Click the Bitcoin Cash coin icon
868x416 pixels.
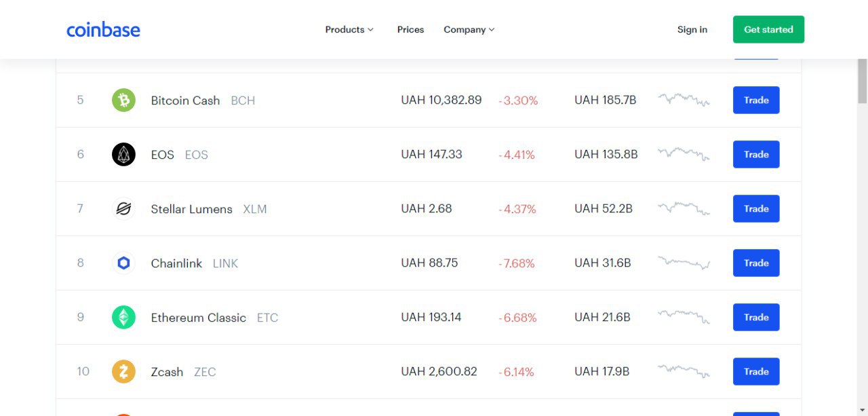[123, 100]
